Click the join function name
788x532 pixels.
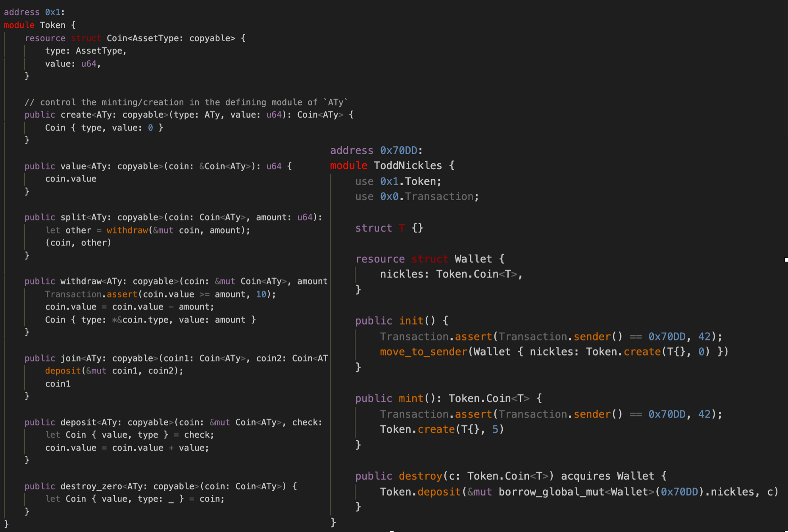tap(71, 358)
